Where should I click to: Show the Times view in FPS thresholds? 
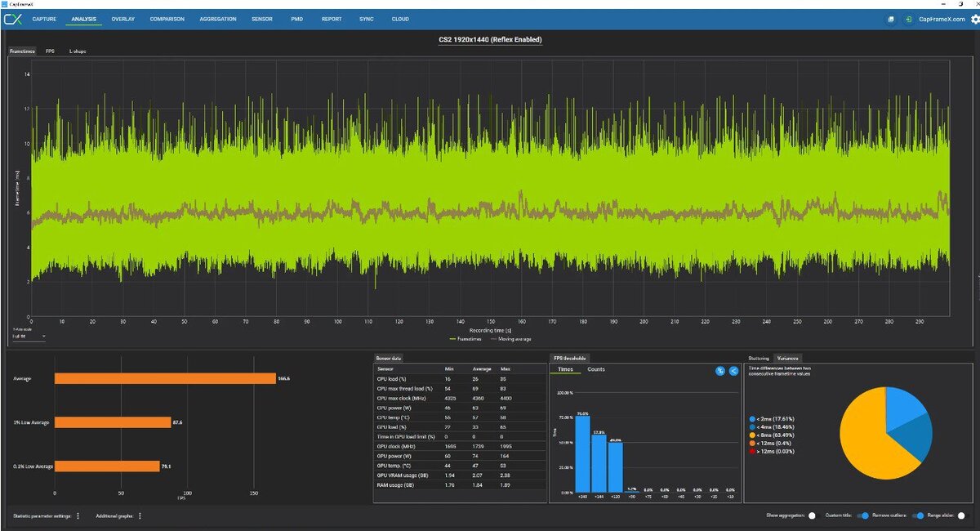point(565,370)
